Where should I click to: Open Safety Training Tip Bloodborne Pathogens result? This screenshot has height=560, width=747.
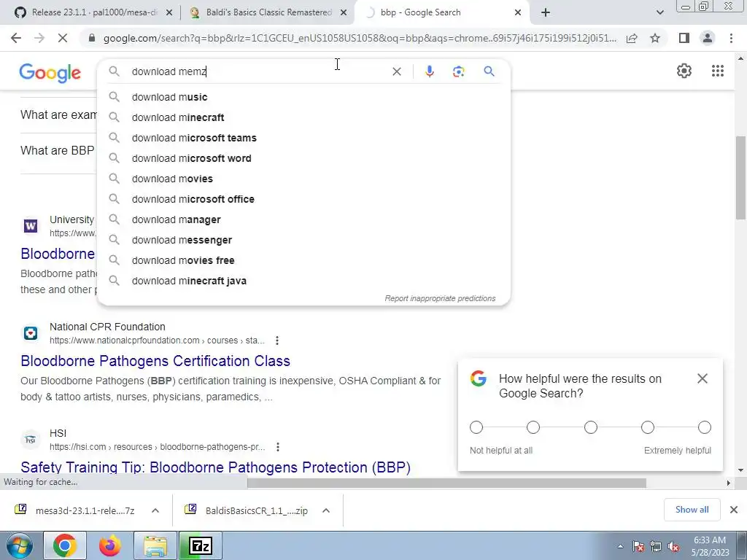click(215, 467)
